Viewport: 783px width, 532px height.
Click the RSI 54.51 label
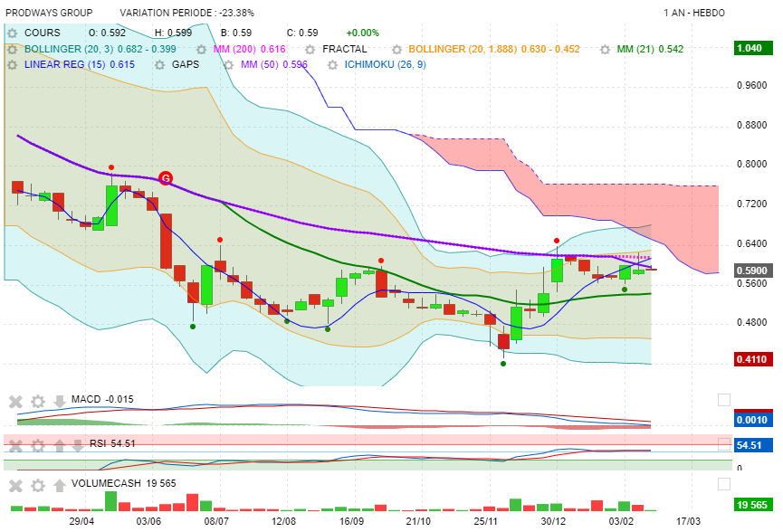[112, 443]
